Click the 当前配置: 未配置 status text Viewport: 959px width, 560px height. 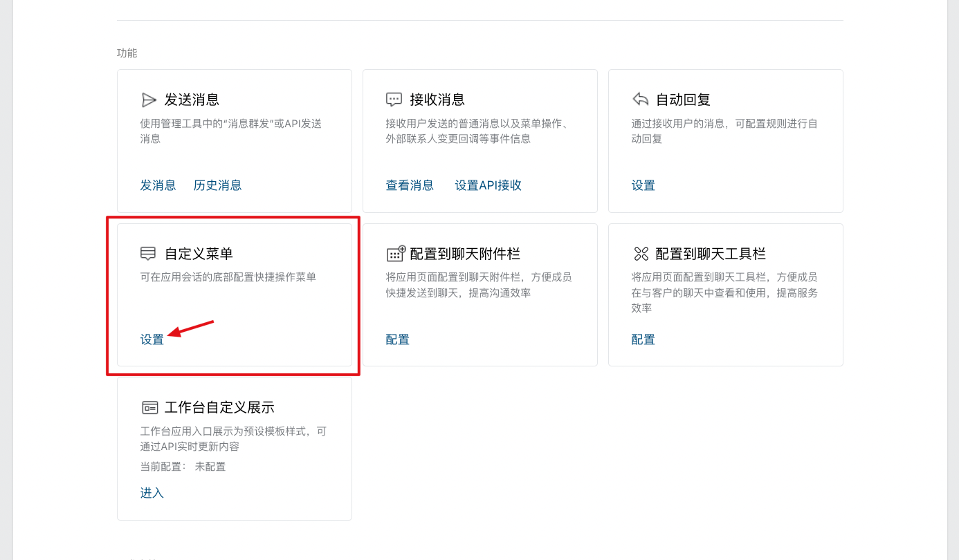click(183, 467)
